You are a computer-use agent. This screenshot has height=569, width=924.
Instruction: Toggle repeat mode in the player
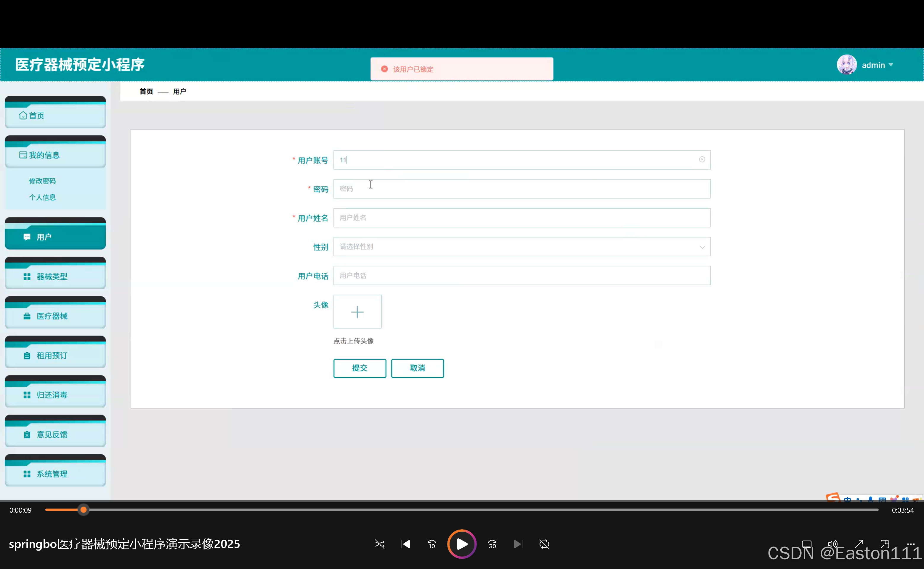(544, 544)
